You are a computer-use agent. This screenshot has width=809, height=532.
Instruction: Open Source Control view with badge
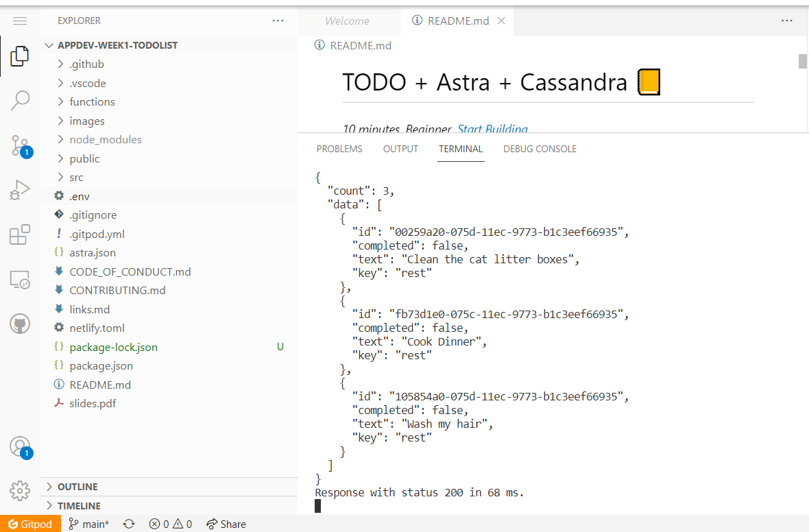click(21, 146)
